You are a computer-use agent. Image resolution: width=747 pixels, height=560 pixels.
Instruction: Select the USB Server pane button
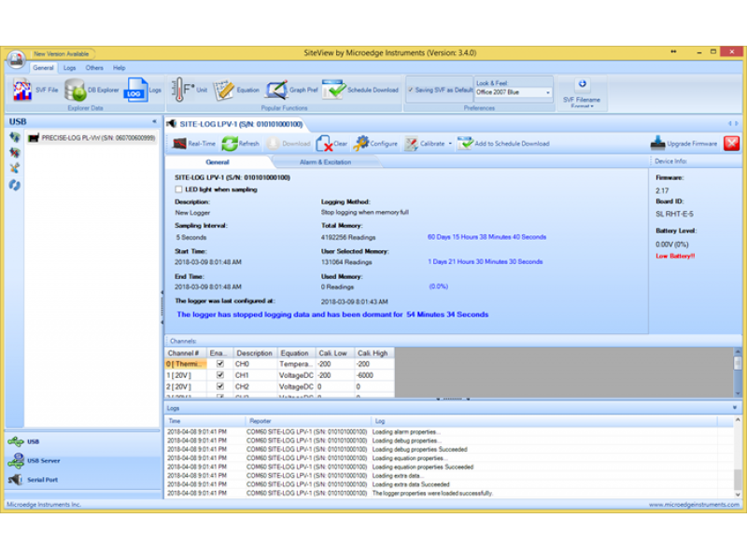click(83, 460)
